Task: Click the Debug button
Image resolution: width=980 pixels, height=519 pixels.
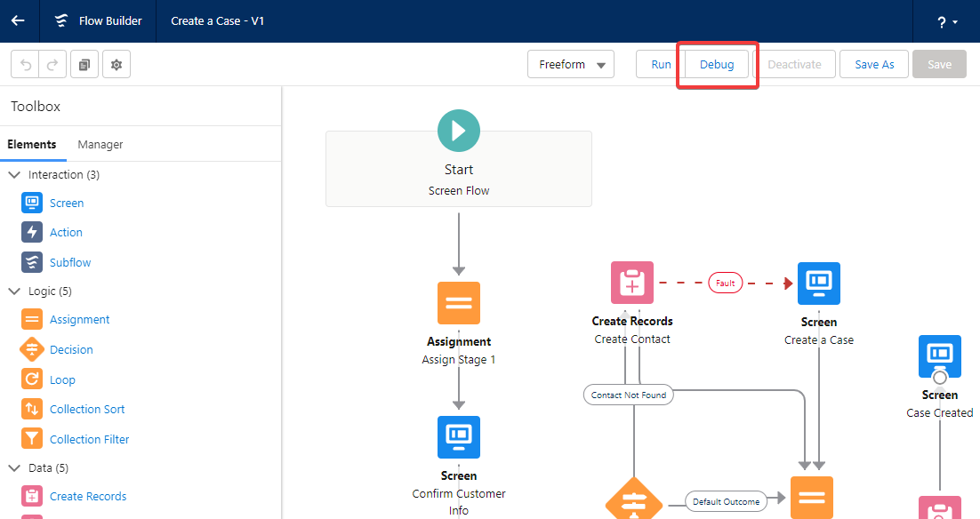Action: pyautogui.click(x=717, y=64)
